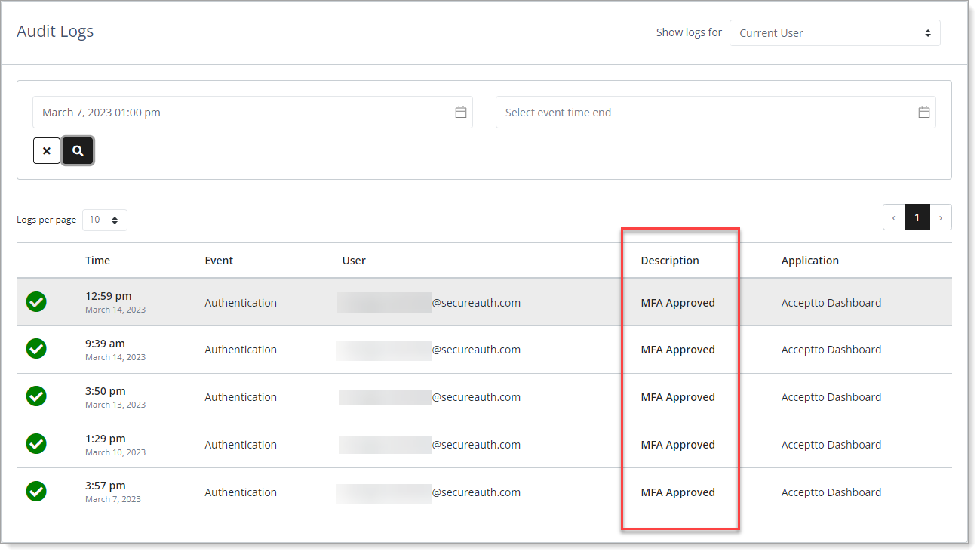Screen dimensions: 980x555
Task: Click the green check icon for 9:39 am row
Action: 36,349
